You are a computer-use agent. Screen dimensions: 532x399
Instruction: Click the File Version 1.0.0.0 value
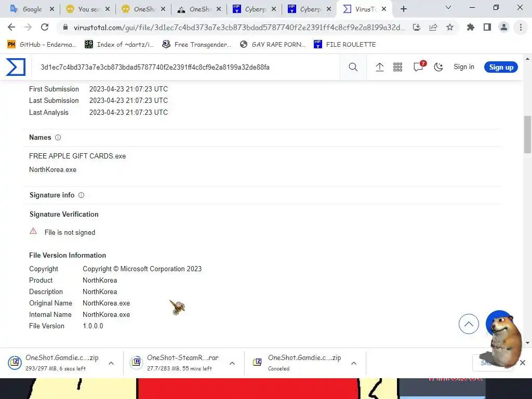tap(93, 326)
